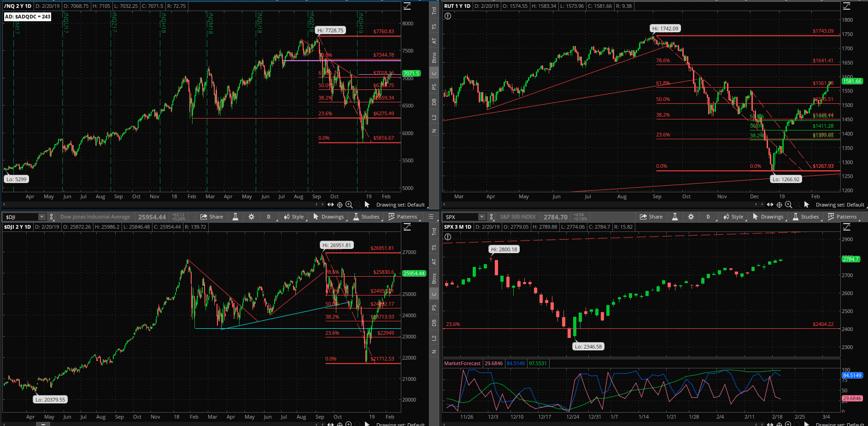The width and height of the screenshot is (868, 426).
Task: Open the Btns side tab beside the $DJI chart
Action: pyautogui.click(x=434, y=278)
